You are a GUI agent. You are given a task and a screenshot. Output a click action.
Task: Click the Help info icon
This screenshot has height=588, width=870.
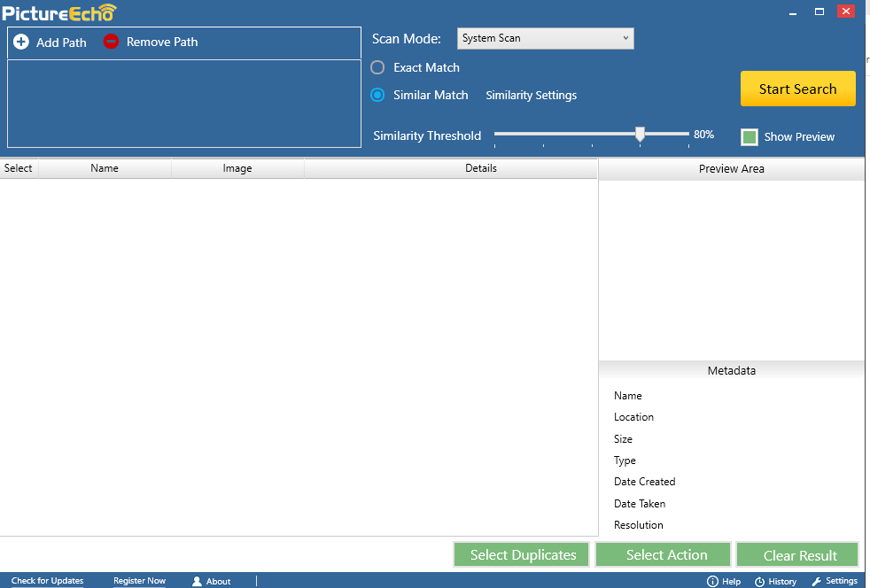pyautogui.click(x=712, y=581)
